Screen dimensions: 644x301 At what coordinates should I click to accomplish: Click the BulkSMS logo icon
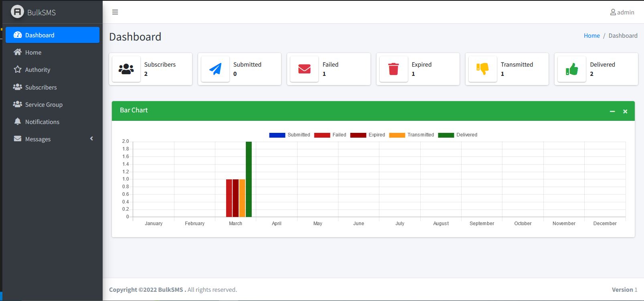(17, 12)
